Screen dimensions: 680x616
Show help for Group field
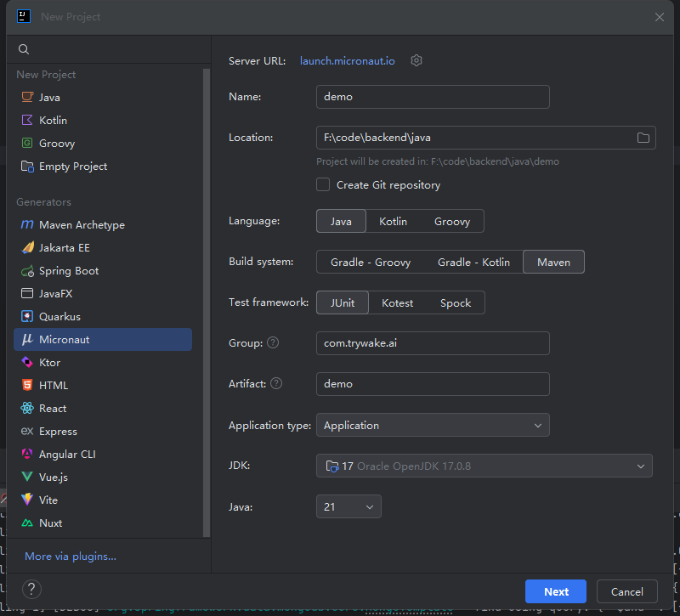coord(273,343)
